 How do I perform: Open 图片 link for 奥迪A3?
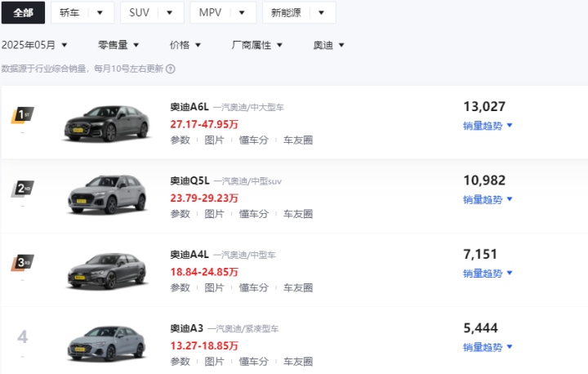point(214,362)
